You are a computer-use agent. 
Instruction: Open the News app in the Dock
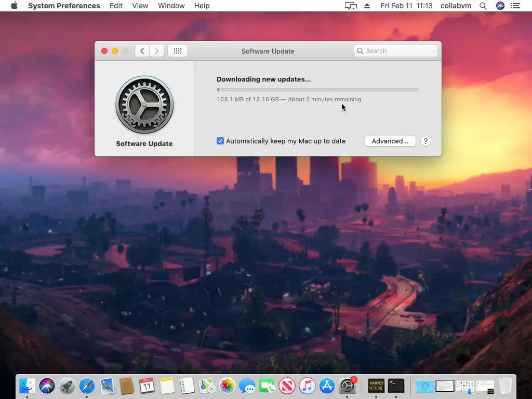287,386
